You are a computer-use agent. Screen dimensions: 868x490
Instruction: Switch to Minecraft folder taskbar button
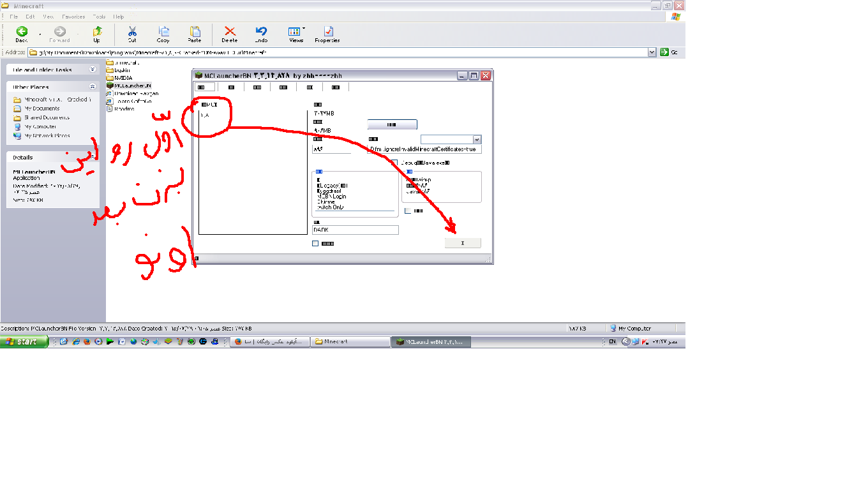350,342
